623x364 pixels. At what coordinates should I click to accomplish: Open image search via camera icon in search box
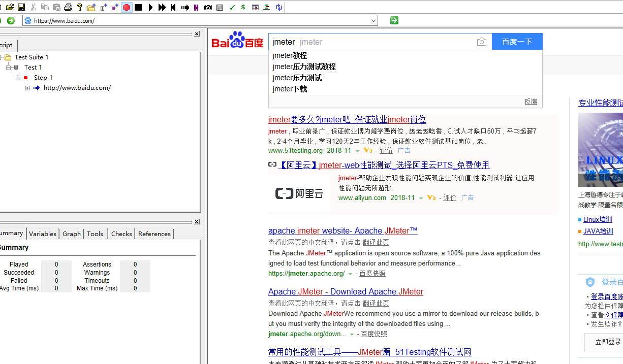pyautogui.click(x=482, y=42)
